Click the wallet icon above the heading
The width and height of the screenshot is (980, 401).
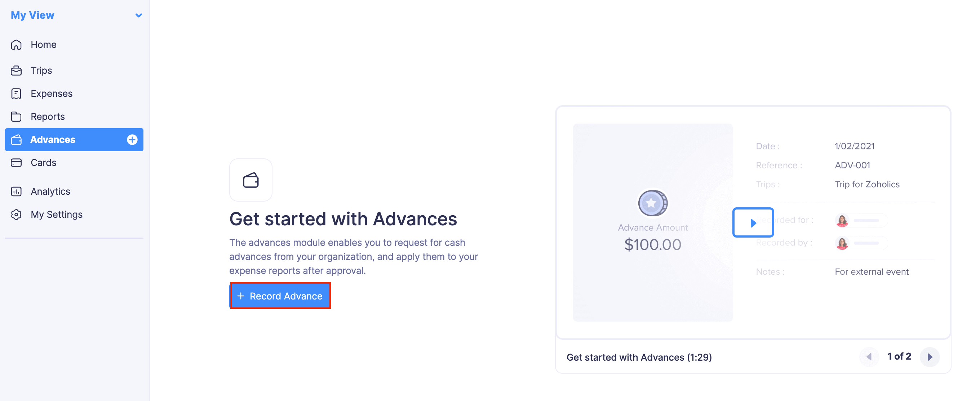(251, 180)
